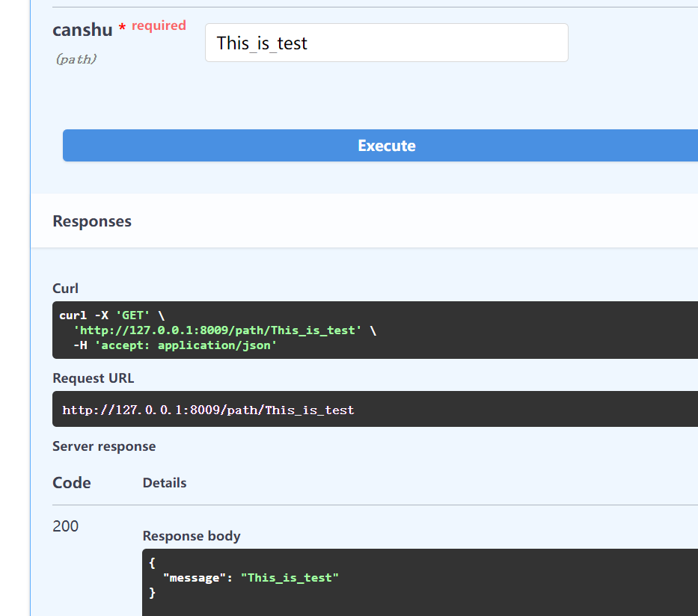Click the Curl heading label
Screen dimensions: 698x616
[x=65, y=289]
